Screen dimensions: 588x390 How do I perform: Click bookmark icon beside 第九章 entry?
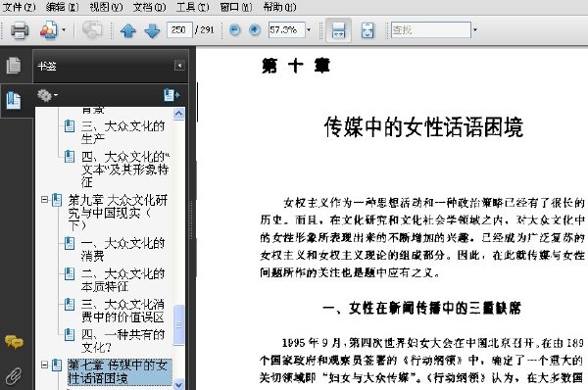(x=57, y=200)
